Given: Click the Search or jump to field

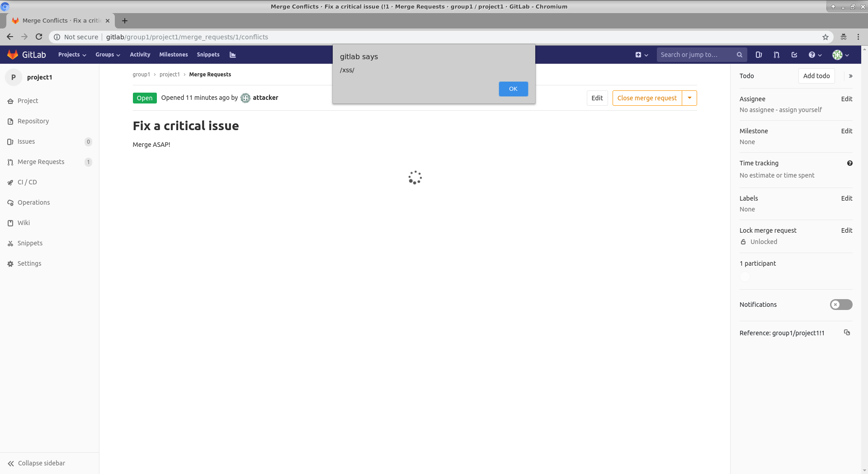Looking at the screenshot, I should (696, 55).
